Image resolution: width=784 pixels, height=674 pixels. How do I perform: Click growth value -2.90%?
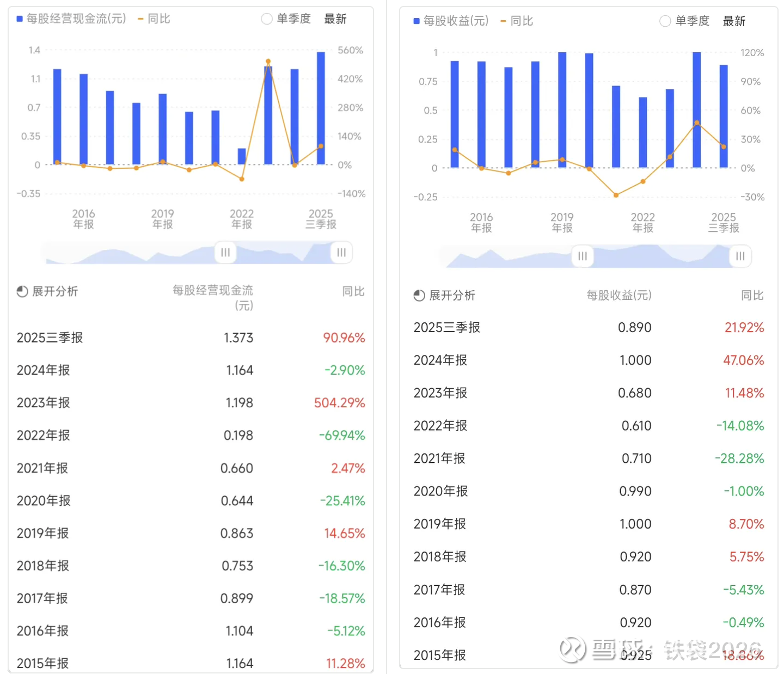(345, 371)
